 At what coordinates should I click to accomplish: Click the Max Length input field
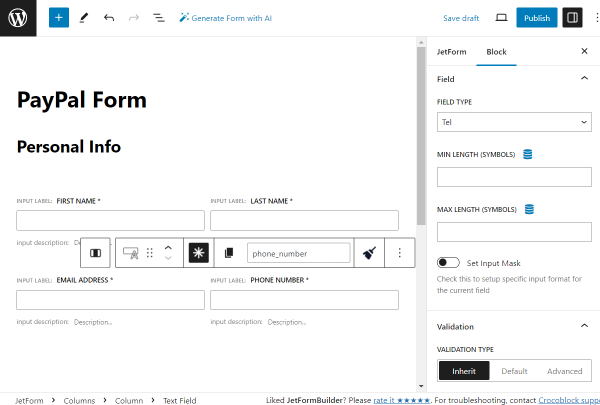[514, 232]
